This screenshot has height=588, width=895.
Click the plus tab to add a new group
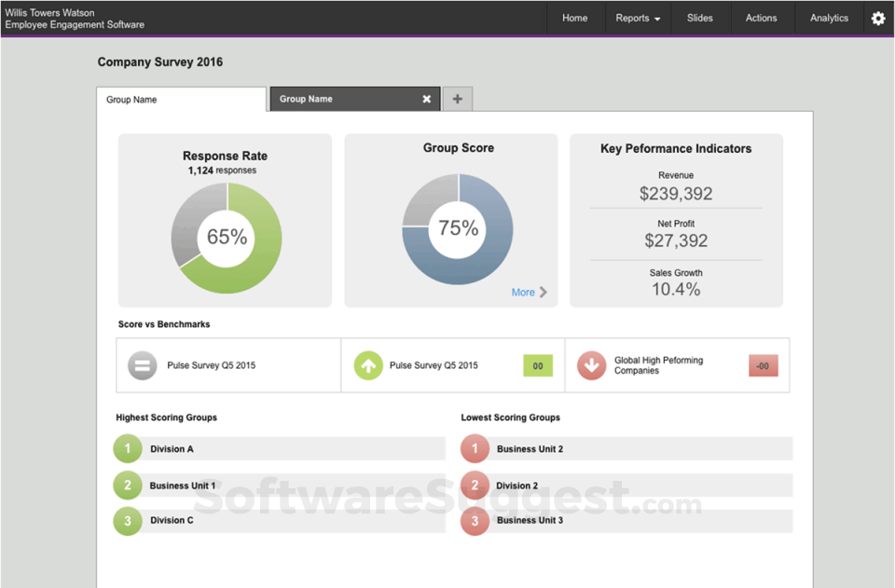(x=457, y=98)
